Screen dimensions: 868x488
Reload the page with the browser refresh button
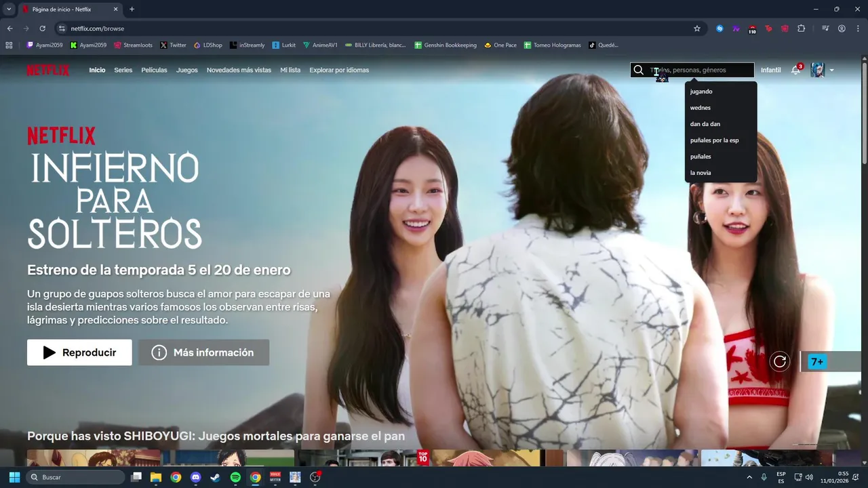42,28
